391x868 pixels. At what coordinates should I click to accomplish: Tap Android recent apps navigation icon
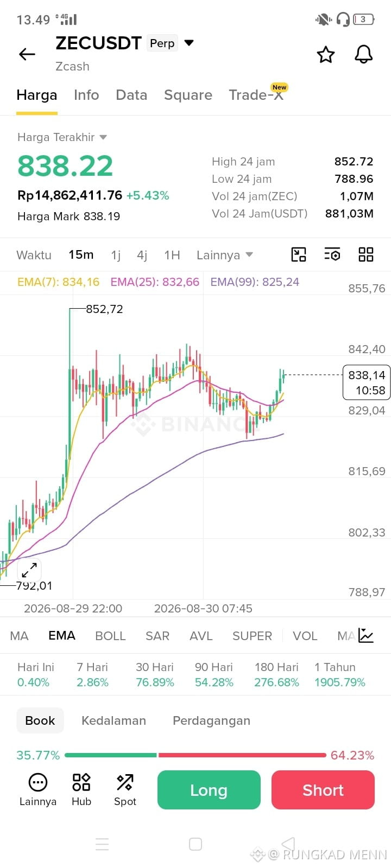click(102, 844)
